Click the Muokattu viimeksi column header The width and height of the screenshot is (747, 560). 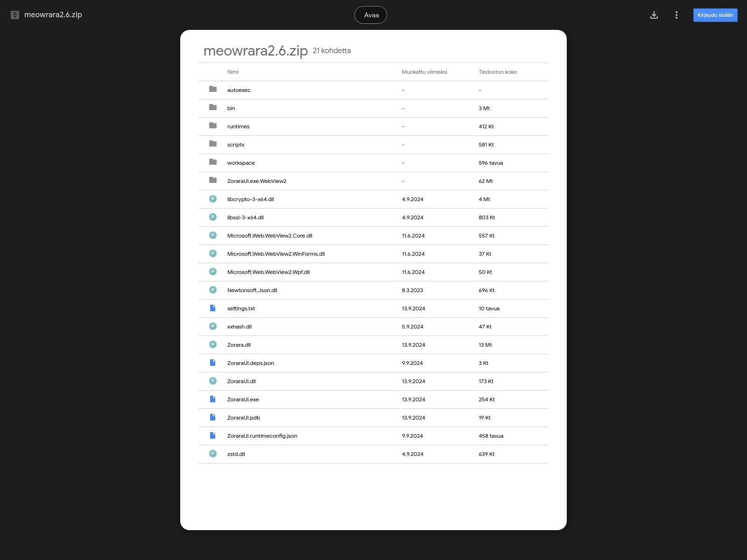tap(424, 72)
